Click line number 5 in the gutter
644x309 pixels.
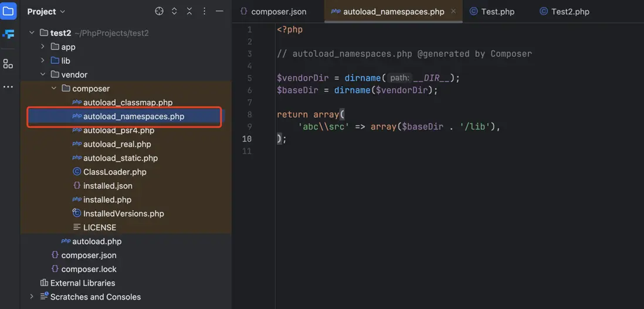tap(250, 78)
